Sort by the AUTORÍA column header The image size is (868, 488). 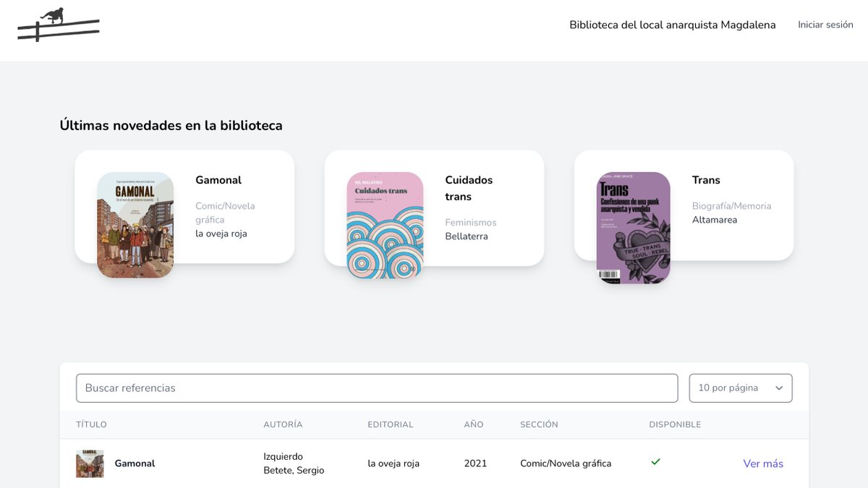tap(283, 424)
